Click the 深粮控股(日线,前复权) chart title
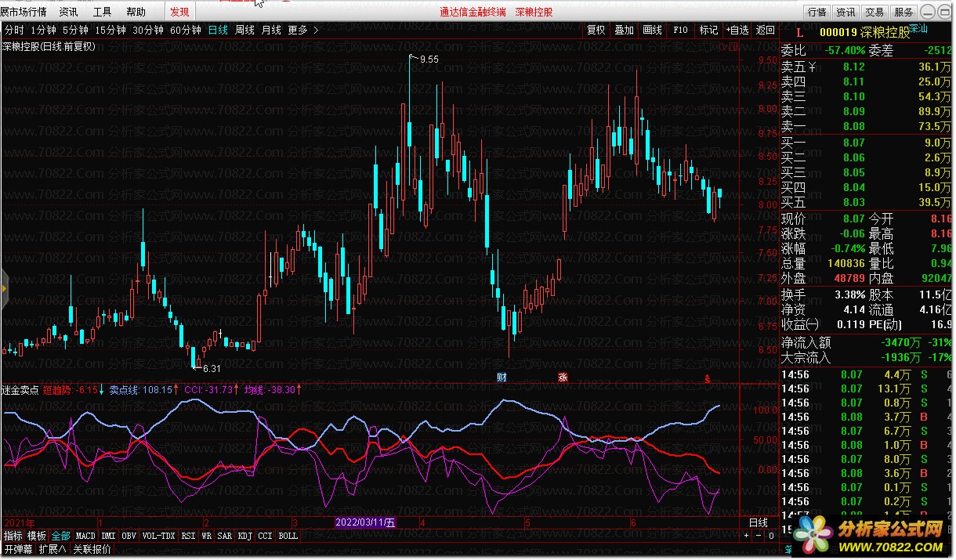The height and width of the screenshot is (560, 956). tap(49, 46)
